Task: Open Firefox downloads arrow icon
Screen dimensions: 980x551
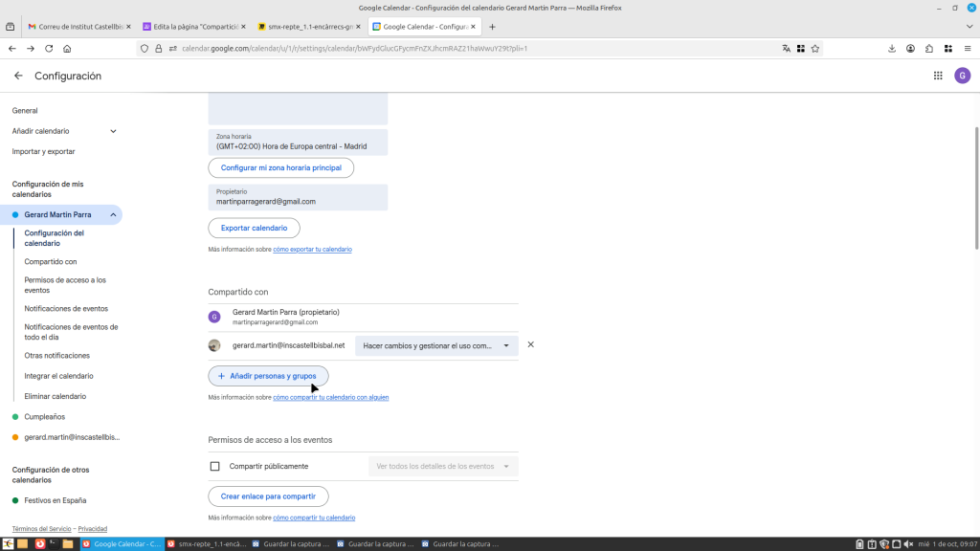Action: pos(892,49)
